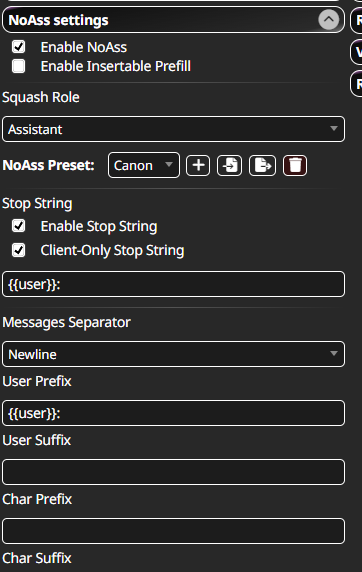Export the current NoAss preset
The image size is (362, 572).
tap(262, 165)
